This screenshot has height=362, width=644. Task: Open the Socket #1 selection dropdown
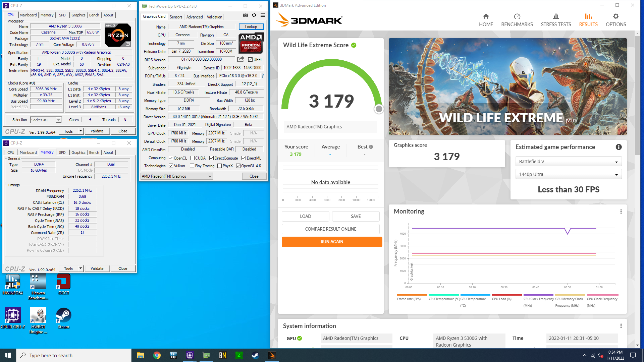[x=46, y=120]
